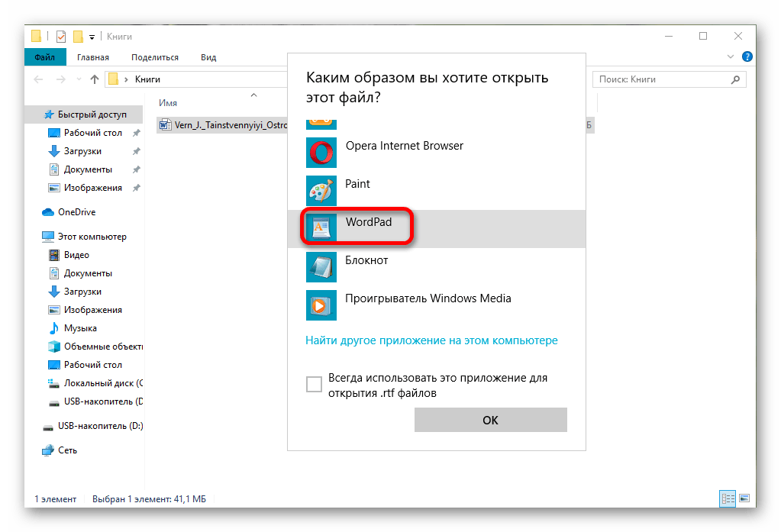The width and height of the screenshot is (781, 532).
Task: Choose Проигрыватель Windows Media icon
Action: pos(321,305)
